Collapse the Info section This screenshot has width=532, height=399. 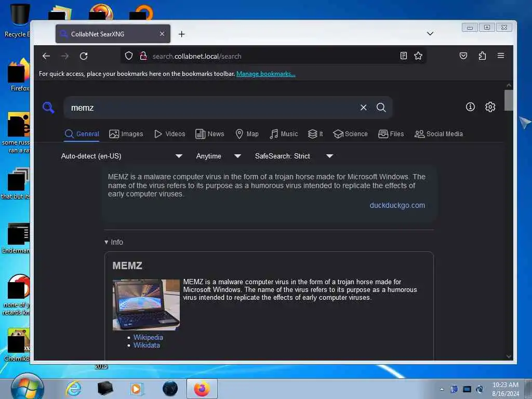[x=114, y=242]
